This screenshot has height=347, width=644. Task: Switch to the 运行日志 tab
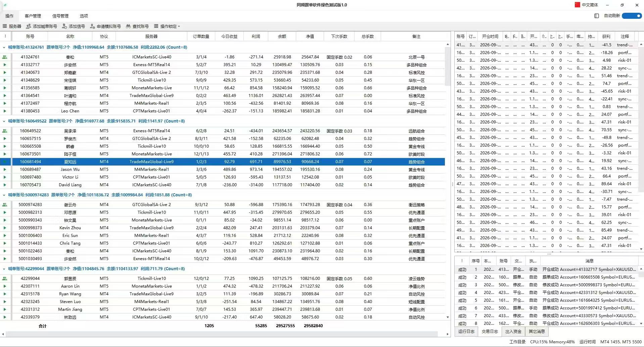[466, 331]
